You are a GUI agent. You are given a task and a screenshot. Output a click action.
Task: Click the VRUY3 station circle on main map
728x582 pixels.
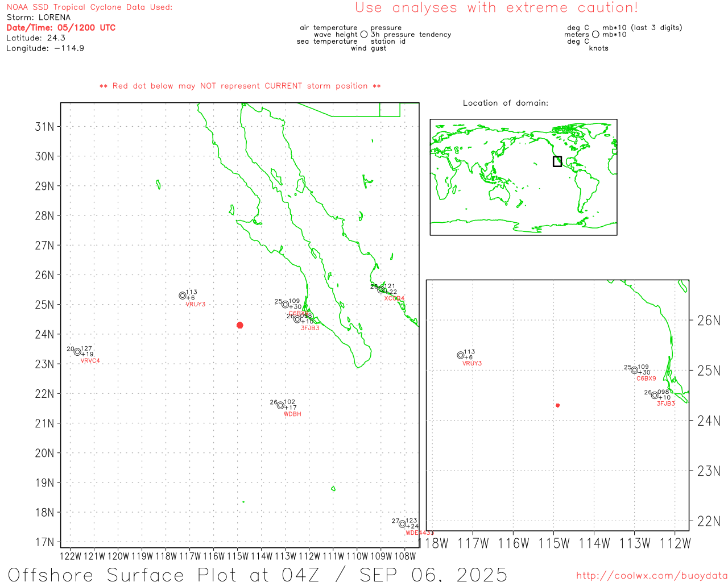pyautogui.click(x=183, y=296)
